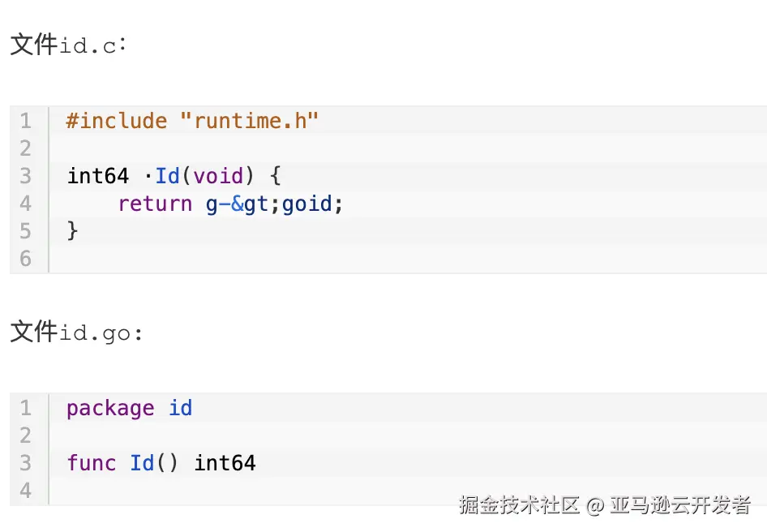Click the func keyword in id.go
This screenshot has width=767, height=532.
pos(92,463)
